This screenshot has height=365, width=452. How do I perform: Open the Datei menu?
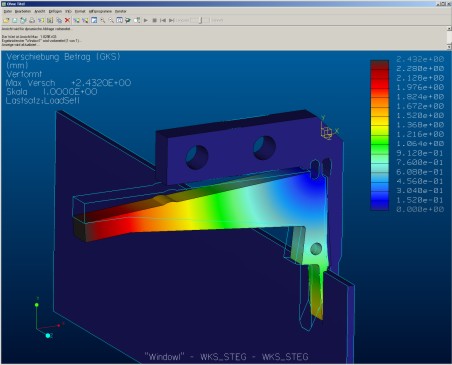[x=8, y=11]
